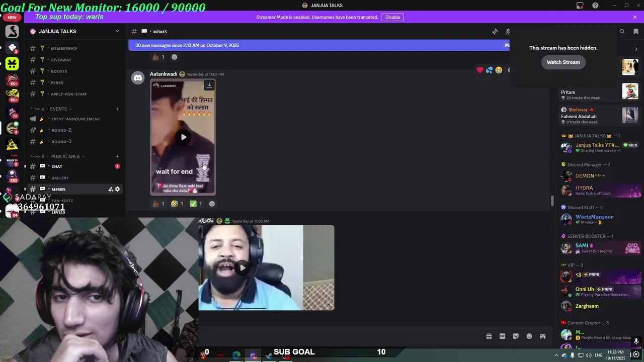Open the apply-for-staff channel

tap(74, 94)
